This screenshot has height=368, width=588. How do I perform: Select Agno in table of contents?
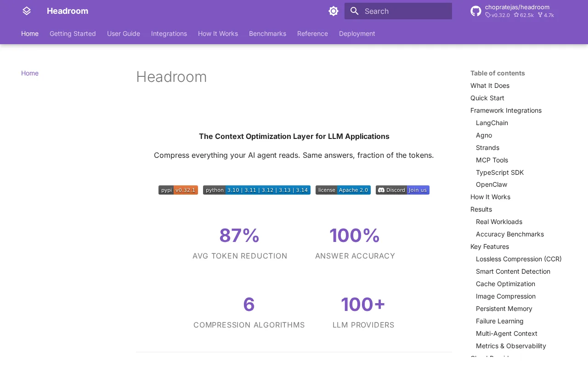coord(484,135)
